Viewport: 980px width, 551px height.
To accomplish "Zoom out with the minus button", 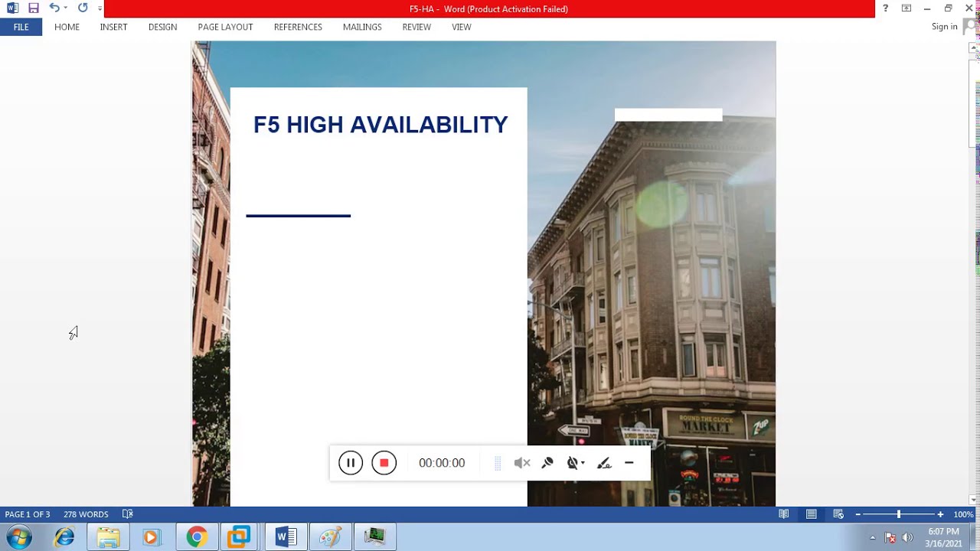I will (858, 514).
